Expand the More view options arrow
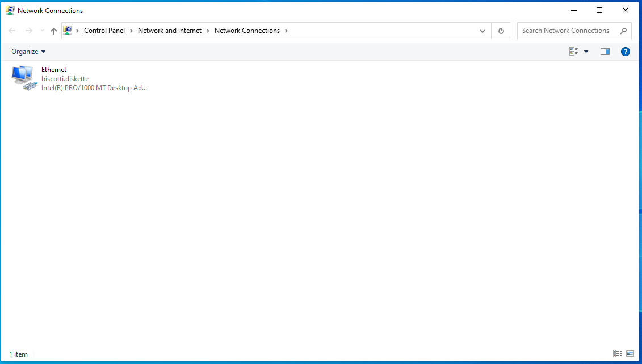 click(x=586, y=52)
